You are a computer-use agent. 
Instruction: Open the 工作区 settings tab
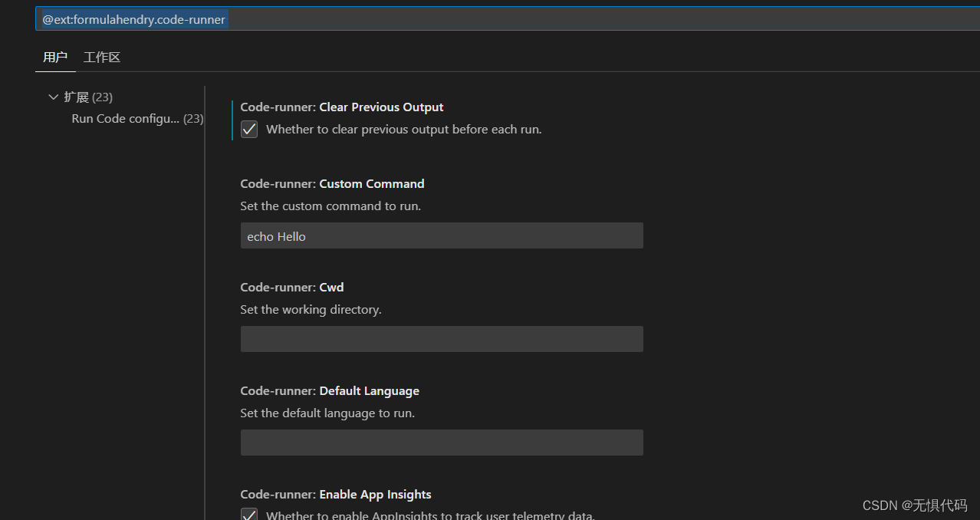pos(102,58)
